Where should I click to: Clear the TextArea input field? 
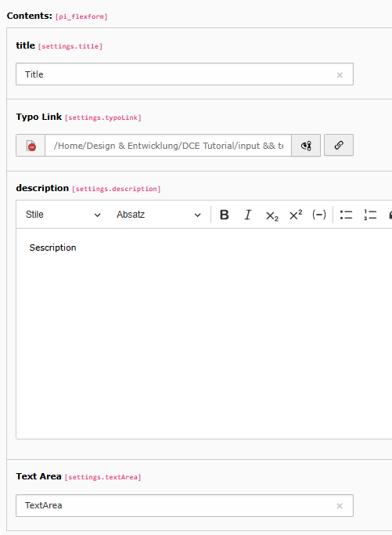point(340,506)
